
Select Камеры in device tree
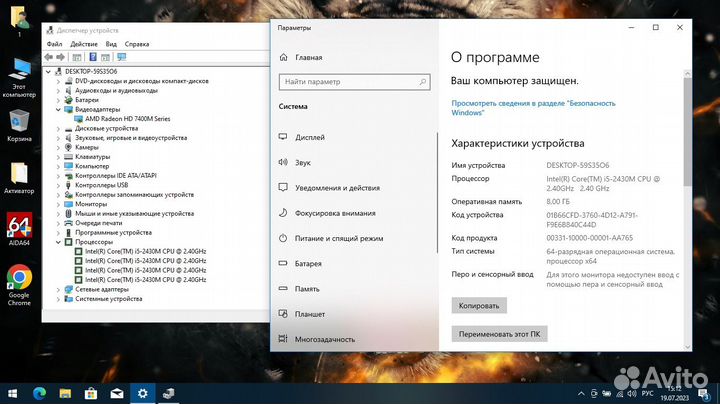87,147
